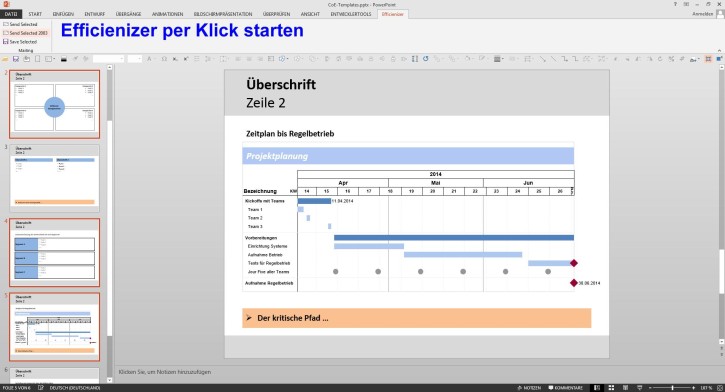The image size is (725, 392).
Task: Switch to Normal view icon
Action: pyautogui.click(x=597, y=388)
